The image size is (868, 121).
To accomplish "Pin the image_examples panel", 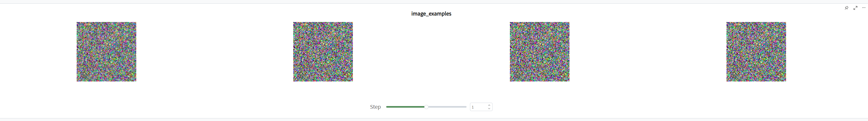I will pyautogui.click(x=846, y=8).
